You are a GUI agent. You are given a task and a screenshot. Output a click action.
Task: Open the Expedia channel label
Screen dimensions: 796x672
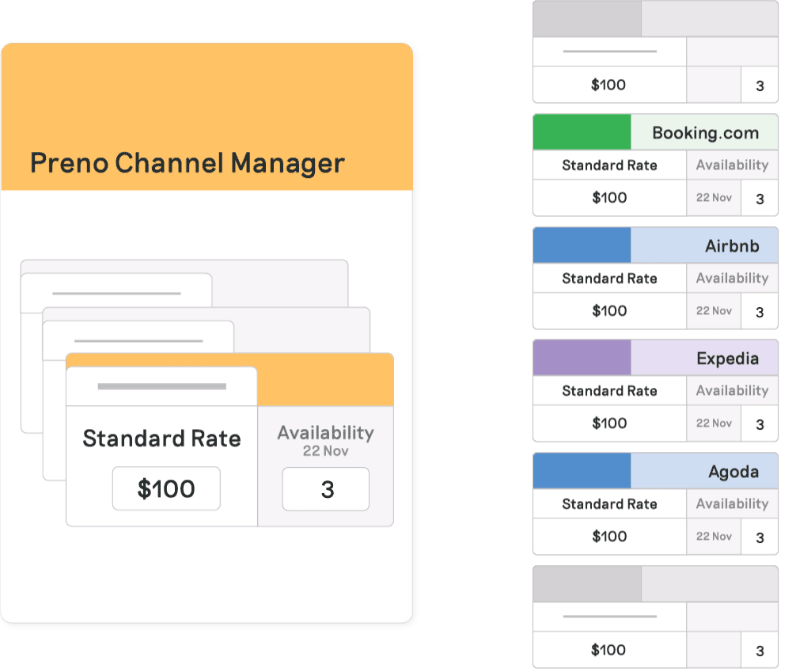pos(727,359)
